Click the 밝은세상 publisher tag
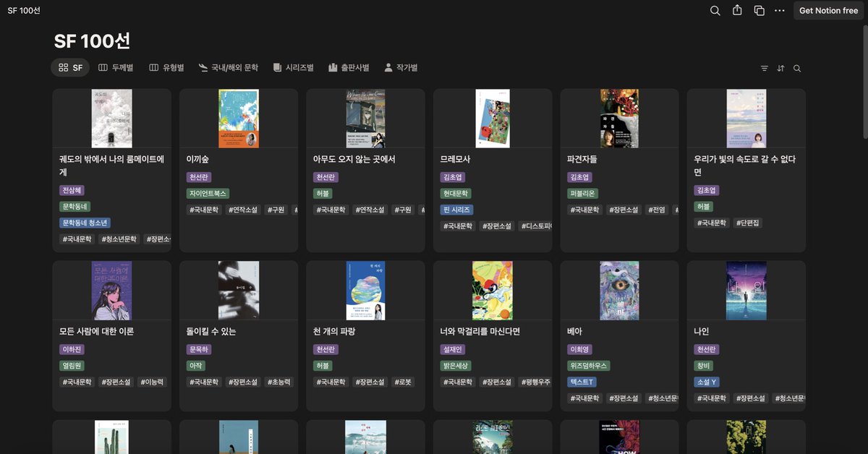Viewport: 868px width, 454px height. tap(456, 366)
